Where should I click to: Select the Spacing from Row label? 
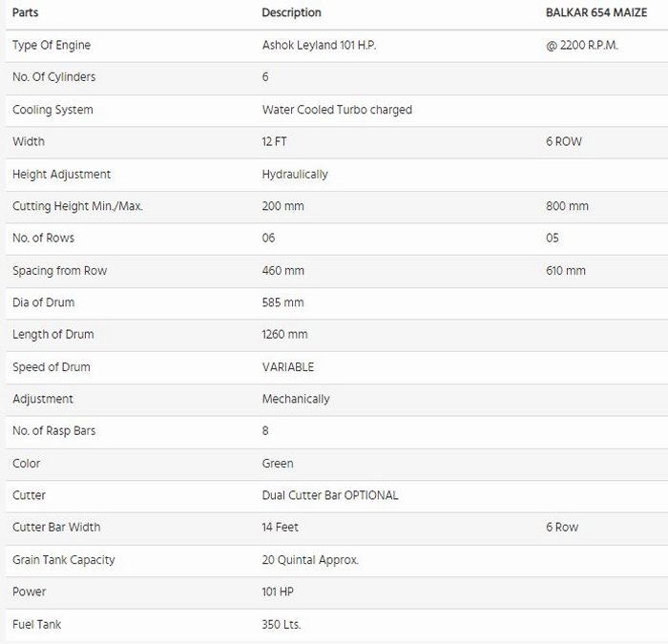pos(59,270)
